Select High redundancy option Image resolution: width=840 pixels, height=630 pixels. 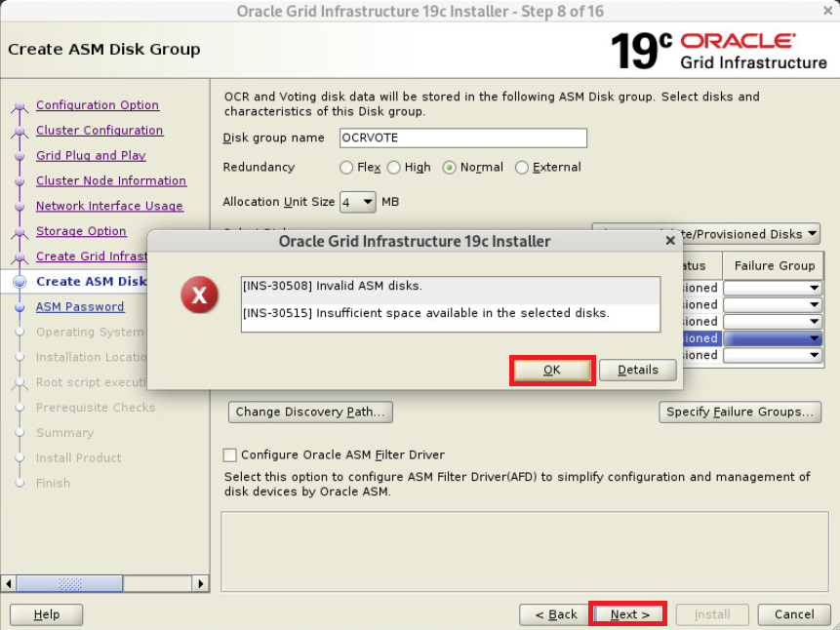pyautogui.click(x=394, y=168)
